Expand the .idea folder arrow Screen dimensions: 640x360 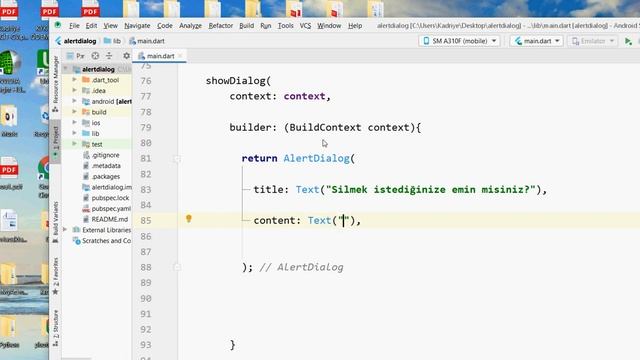(x=74, y=91)
